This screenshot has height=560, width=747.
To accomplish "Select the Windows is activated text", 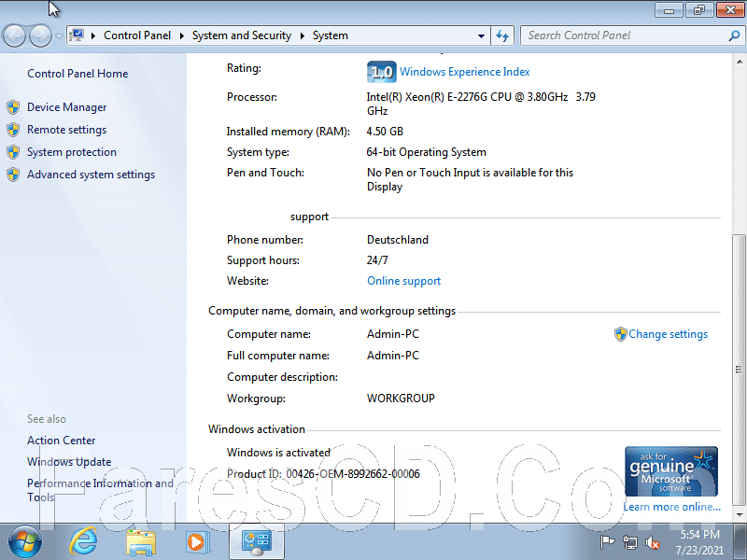I will coord(278,453).
